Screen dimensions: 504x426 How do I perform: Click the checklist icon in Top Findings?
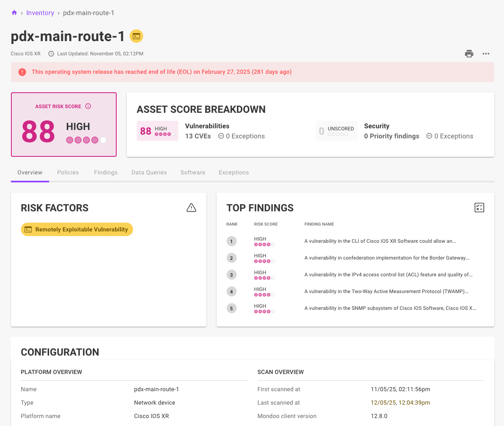(x=479, y=208)
